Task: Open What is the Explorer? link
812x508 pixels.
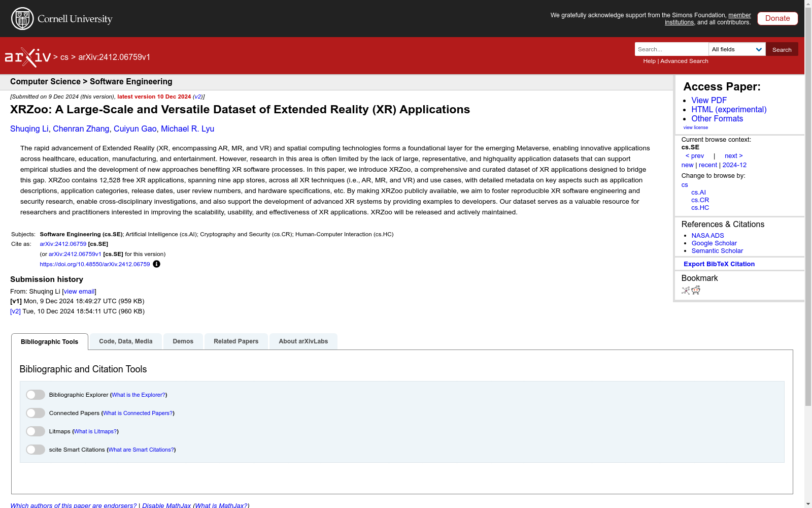Action: click(139, 395)
